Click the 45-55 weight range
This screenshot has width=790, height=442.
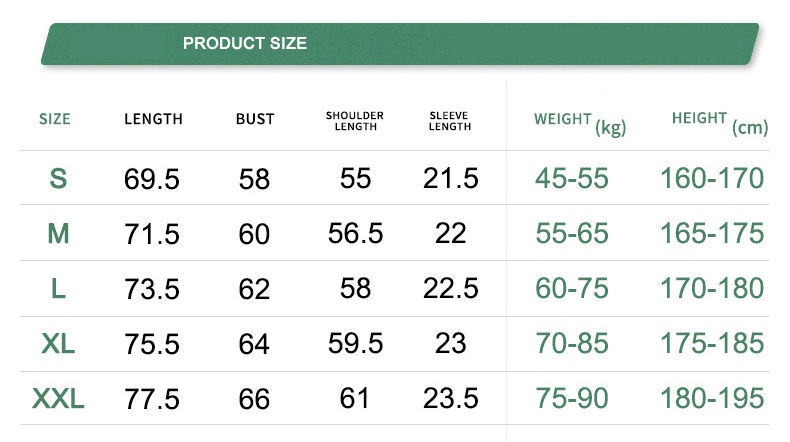click(x=572, y=179)
